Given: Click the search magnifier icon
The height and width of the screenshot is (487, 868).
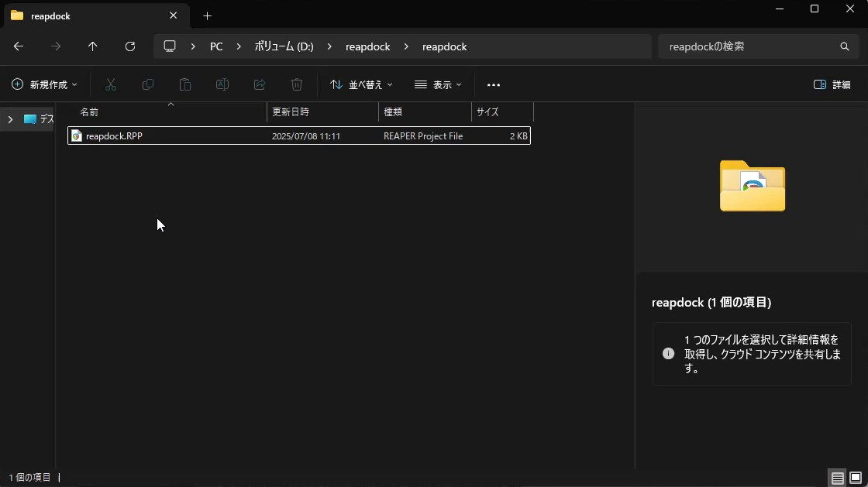Looking at the screenshot, I should click(x=844, y=46).
